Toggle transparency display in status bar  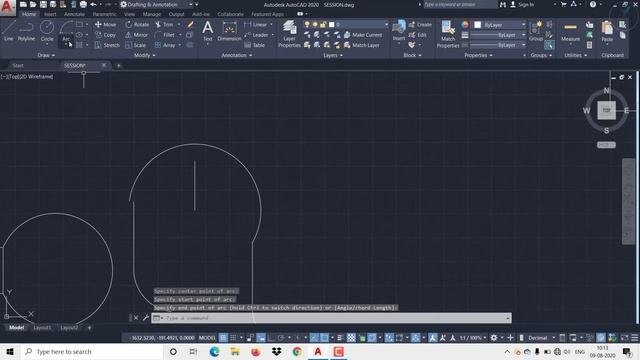point(351,338)
